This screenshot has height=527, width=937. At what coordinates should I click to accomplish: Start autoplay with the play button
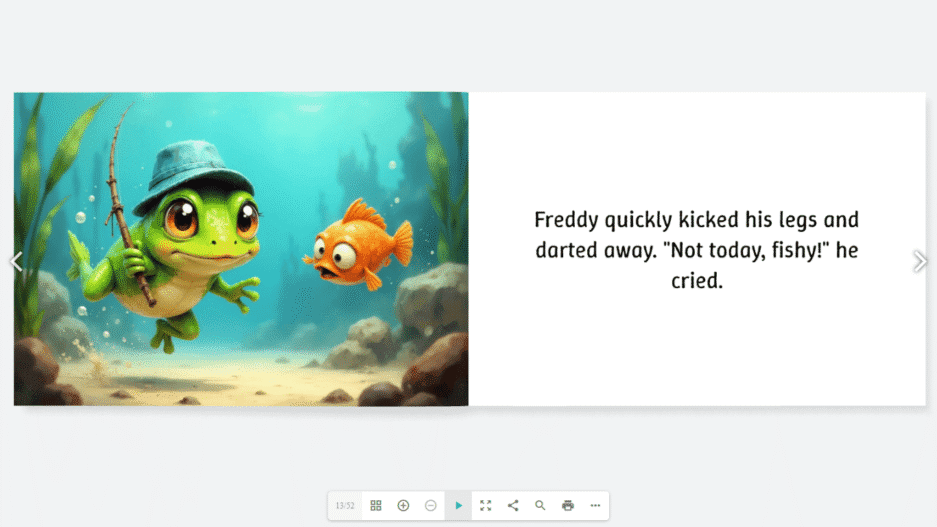(458, 505)
